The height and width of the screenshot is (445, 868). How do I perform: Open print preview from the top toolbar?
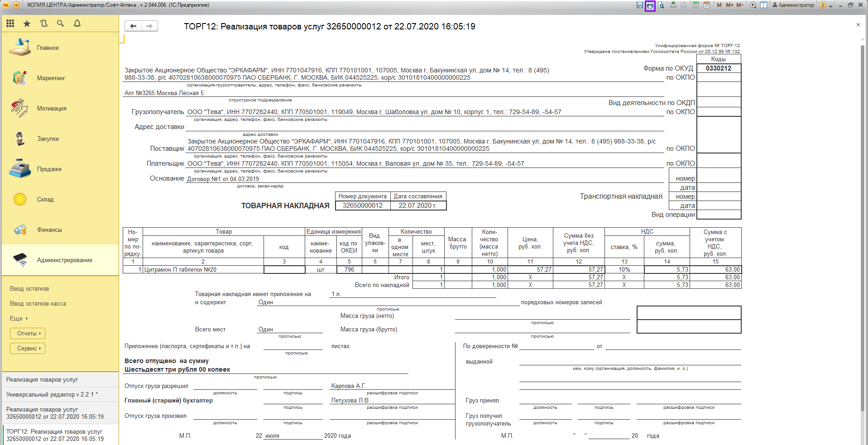pyautogui.click(x=661, y=5)
